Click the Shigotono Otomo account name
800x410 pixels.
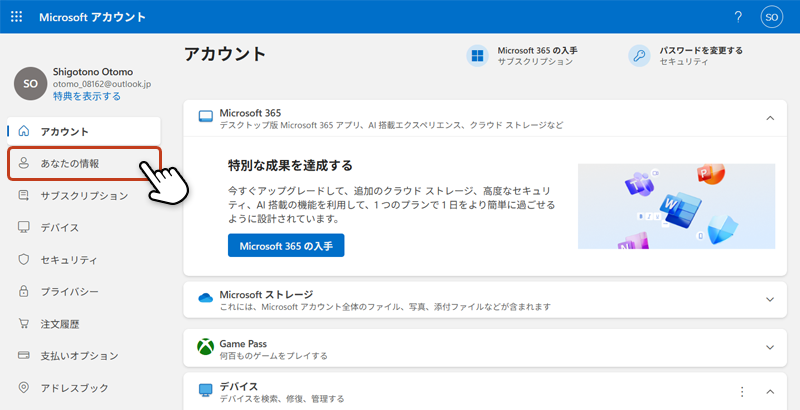(93, 72)
